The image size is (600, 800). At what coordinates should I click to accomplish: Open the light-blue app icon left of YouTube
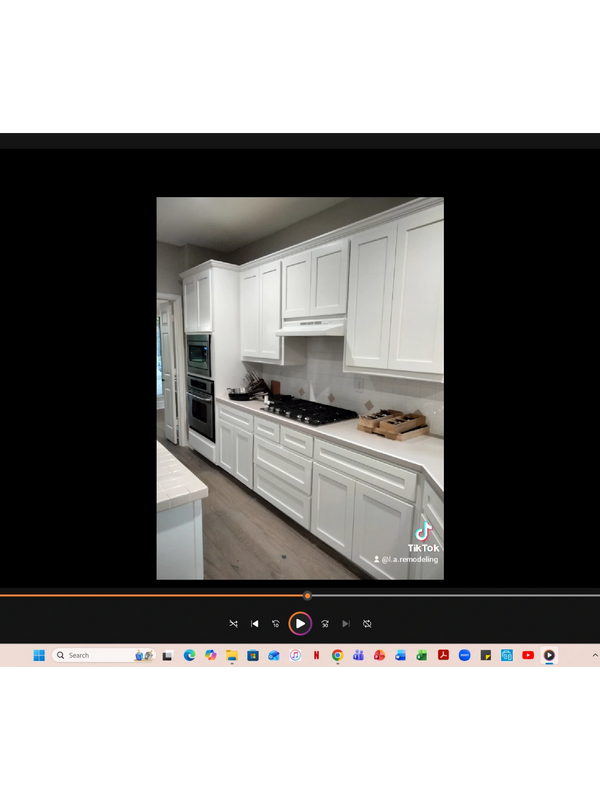507,655
